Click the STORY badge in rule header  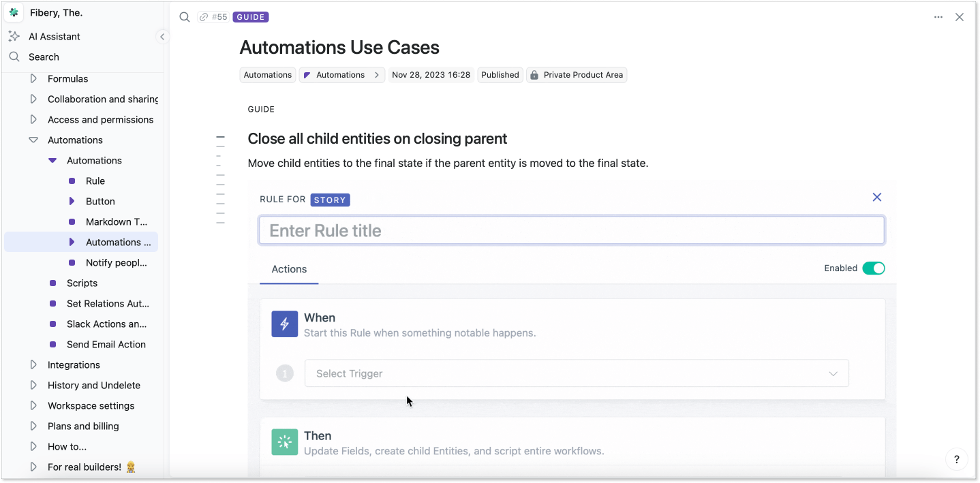pos(330,200)
